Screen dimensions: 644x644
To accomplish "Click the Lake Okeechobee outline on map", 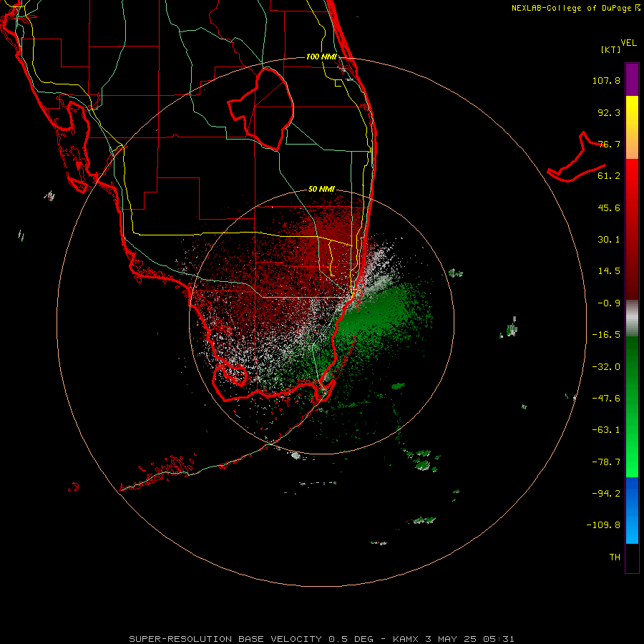I will tap(261, 109).
